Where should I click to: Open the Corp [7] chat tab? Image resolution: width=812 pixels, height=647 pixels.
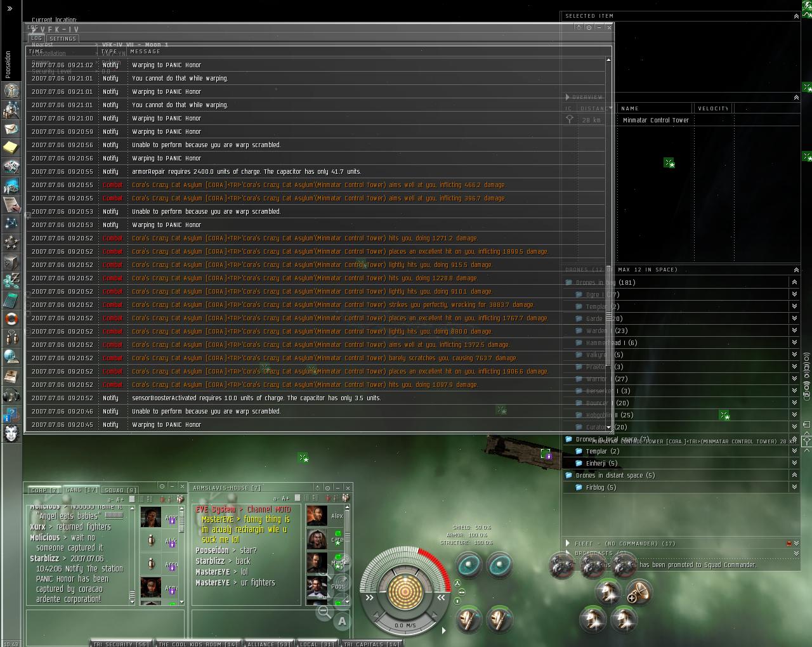coord(45,490)
